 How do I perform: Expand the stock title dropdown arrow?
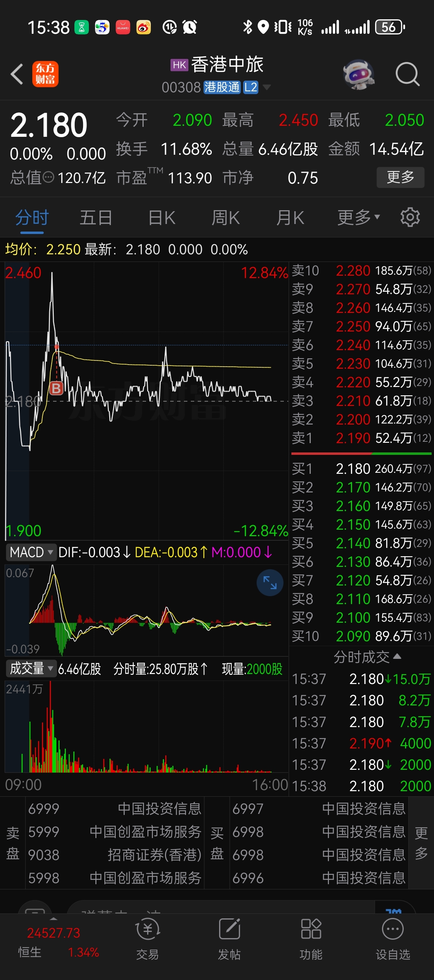[x=267, y=88]
